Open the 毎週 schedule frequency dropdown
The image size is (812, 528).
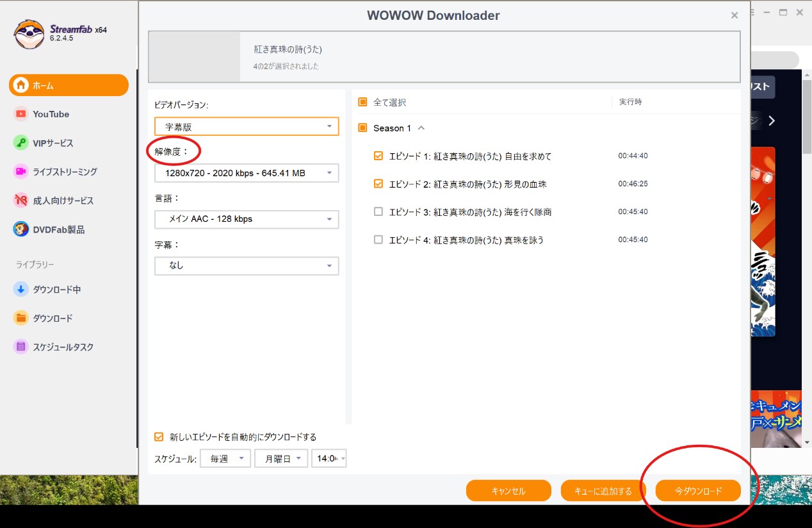[225, 458]
